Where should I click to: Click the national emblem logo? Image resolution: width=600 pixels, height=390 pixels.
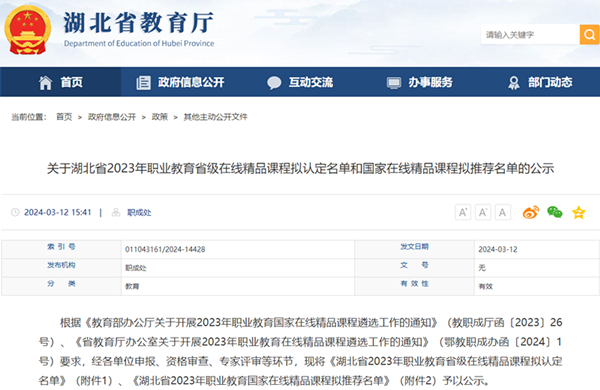pos(27,30)
